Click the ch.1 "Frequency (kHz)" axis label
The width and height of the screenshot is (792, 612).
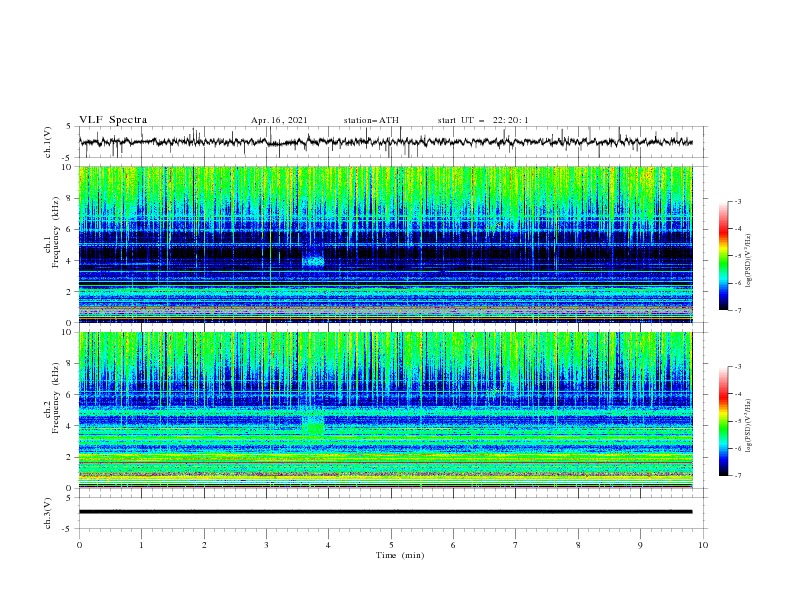[56, 233]
